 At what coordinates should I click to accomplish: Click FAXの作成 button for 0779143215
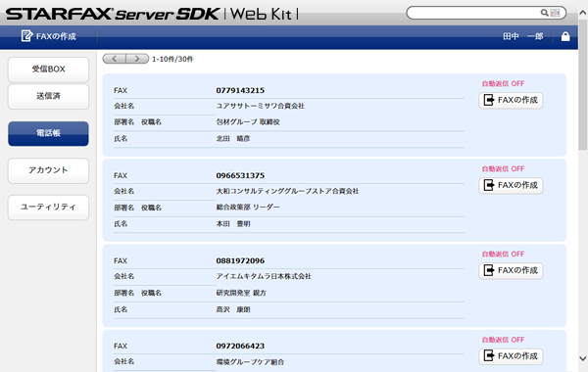pos(511,101)
